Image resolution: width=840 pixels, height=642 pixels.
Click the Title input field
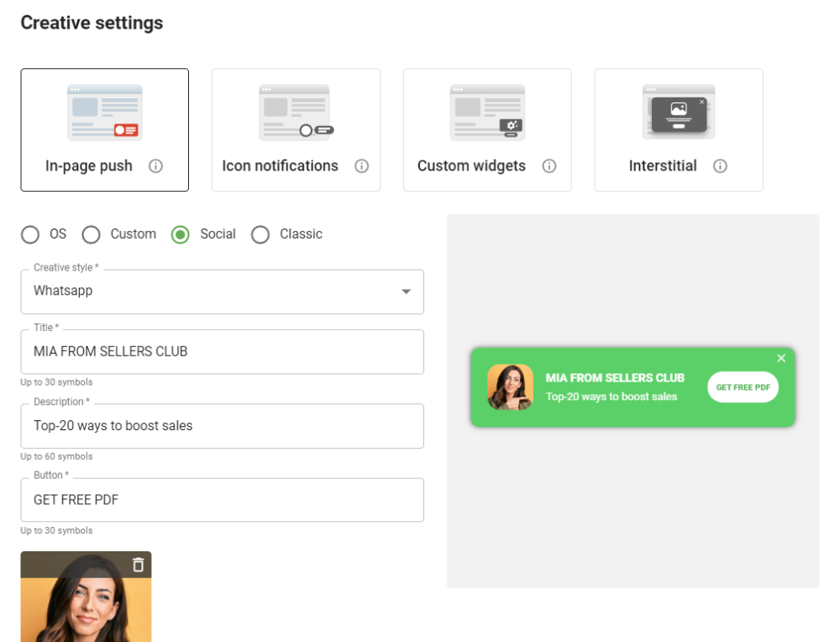[x=222, y=351]
